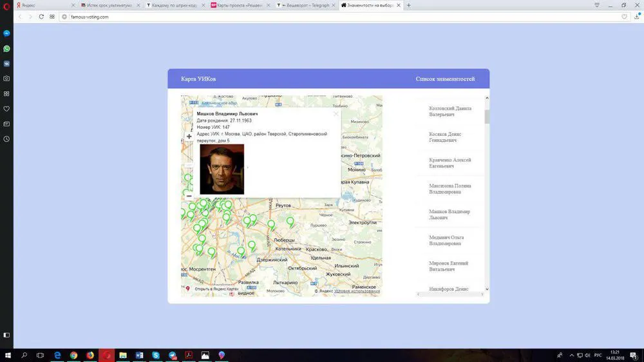Open Speed Dial start page button
644x362 pixels.
pyautogui.click(x=52, y=17)
